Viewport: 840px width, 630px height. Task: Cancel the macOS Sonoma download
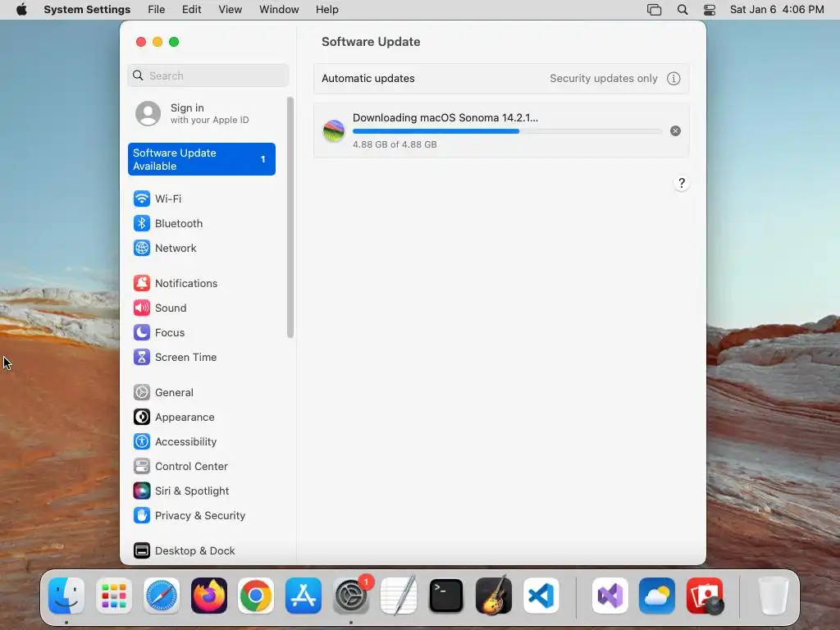(676, 130)
